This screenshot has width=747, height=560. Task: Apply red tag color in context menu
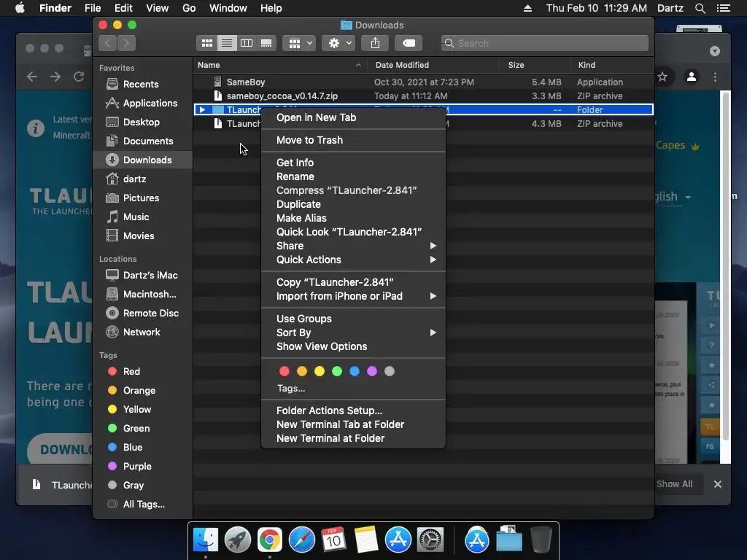pos(285,371)
